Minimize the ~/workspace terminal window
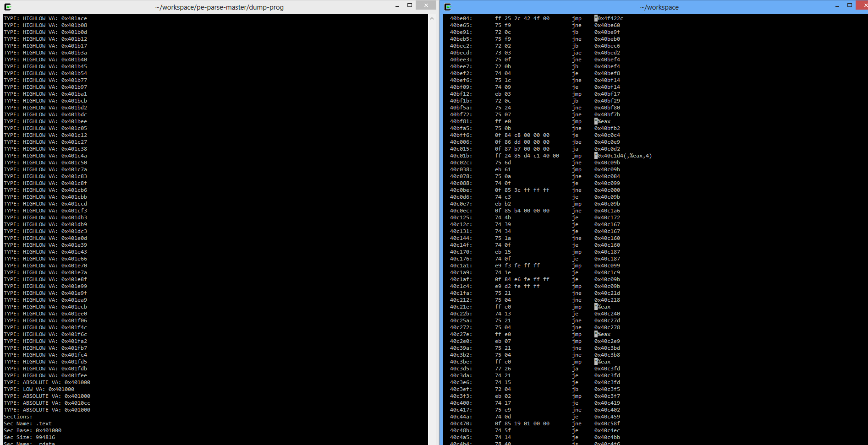This screenshot has width=868, height=445. pyautogui.click(x=837, y=6)
